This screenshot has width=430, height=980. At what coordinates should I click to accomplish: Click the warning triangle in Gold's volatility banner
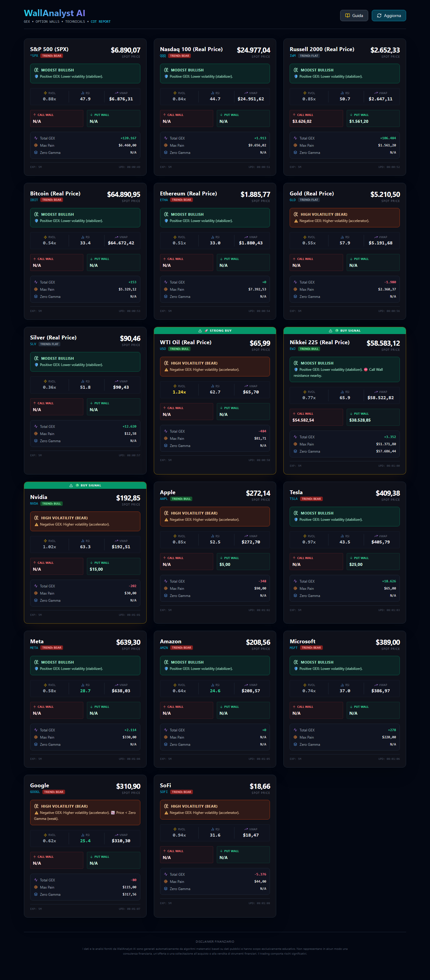(x=296, y=221)
